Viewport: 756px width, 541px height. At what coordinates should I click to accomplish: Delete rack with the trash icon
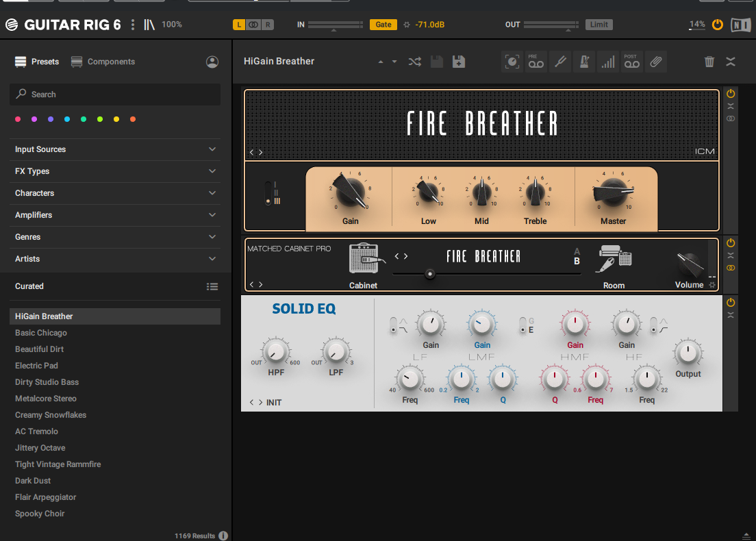pos(709,62)
